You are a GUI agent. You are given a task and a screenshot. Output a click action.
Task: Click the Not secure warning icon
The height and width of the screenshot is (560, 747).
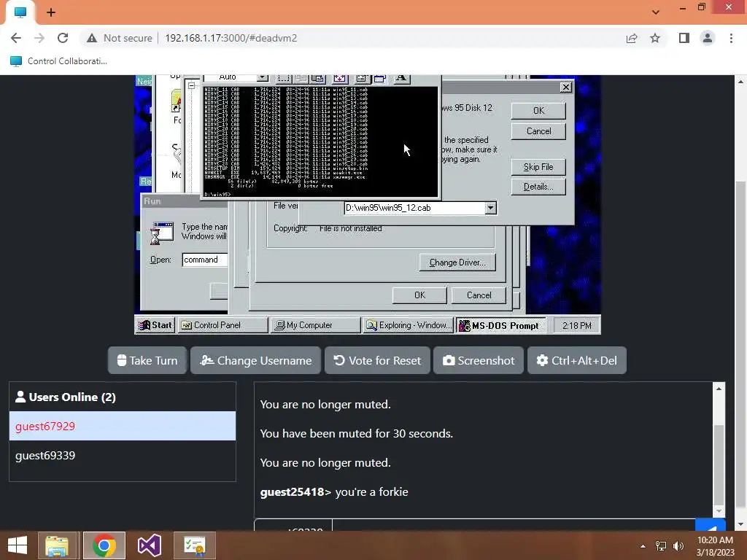pos(92,38)
